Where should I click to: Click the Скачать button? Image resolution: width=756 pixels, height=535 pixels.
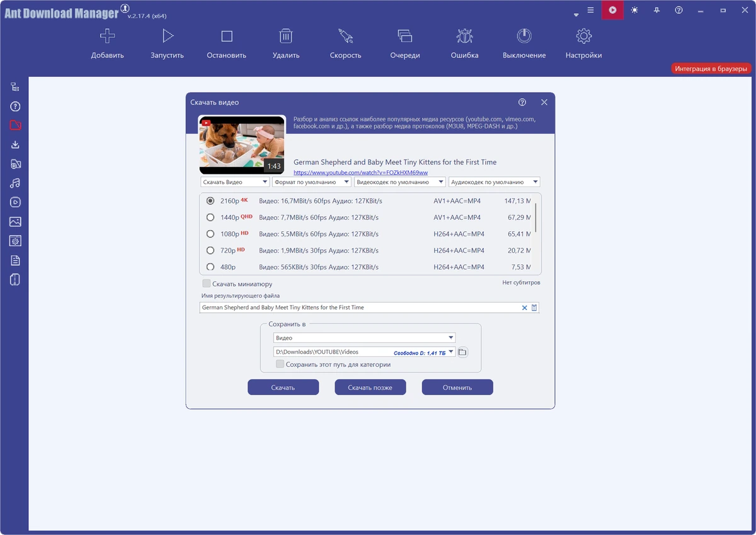tap(283, 388)
